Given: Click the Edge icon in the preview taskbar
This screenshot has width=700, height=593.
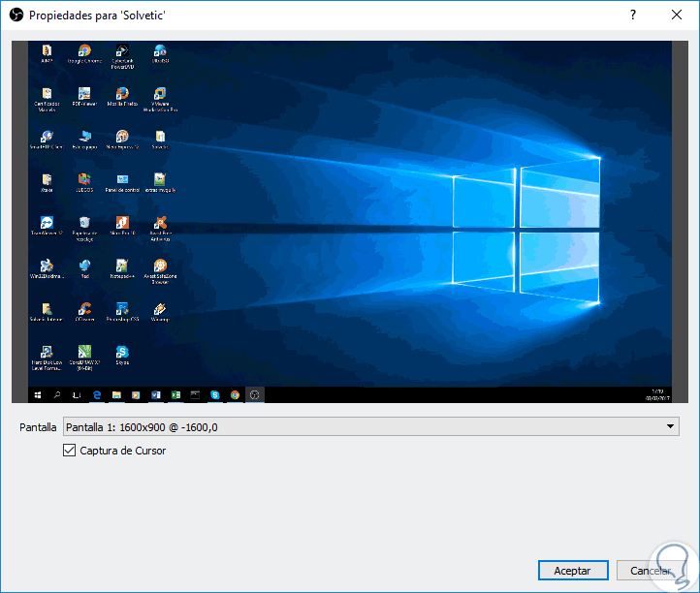Looking at the screenshot, I should [x=96, y=395].
